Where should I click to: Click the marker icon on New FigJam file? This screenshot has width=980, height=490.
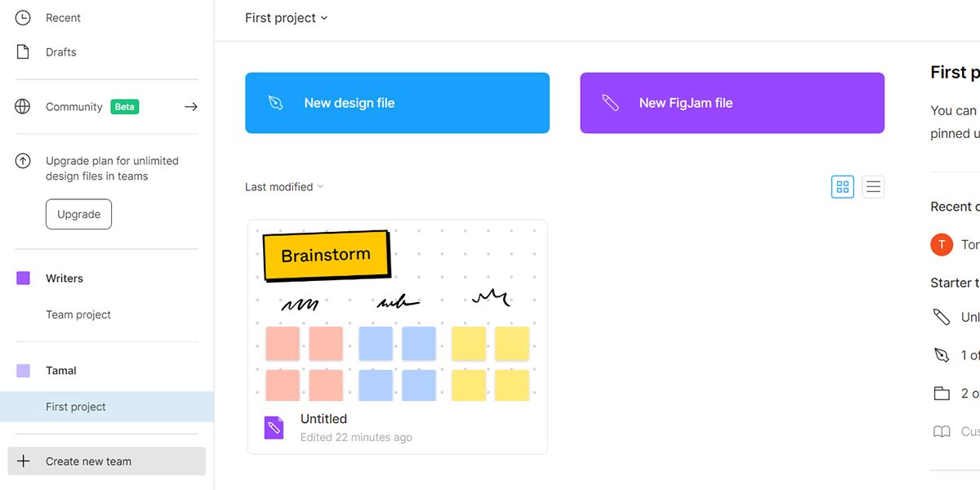[x=610, y=103]
